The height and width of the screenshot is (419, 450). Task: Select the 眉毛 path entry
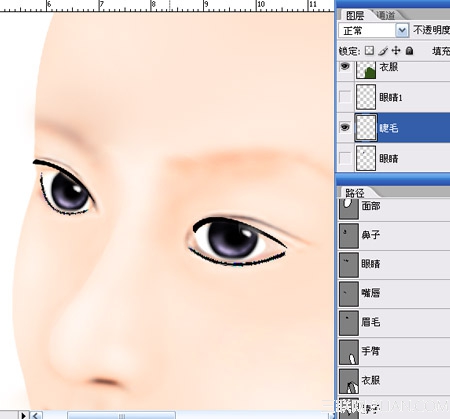(x=394, y=322)
